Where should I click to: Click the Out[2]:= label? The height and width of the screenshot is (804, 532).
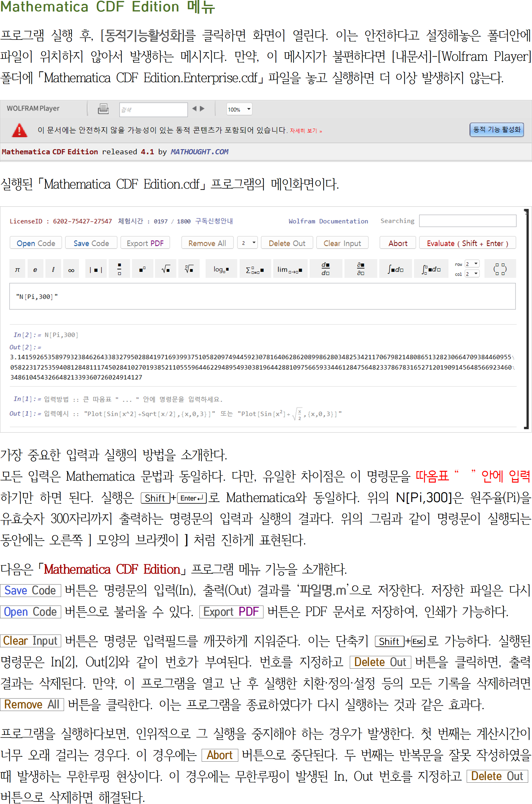pyautogui.click(x=25, y=347)
